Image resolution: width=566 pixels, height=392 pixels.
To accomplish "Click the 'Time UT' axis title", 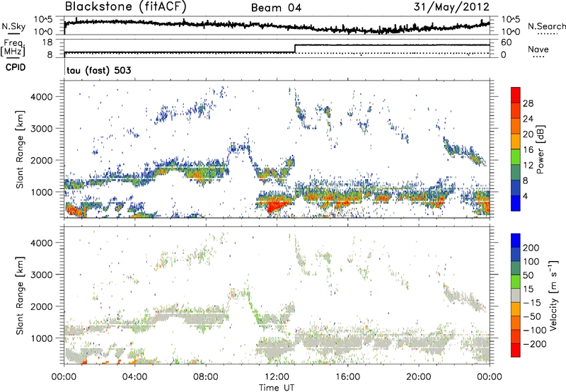I will click(x=277, y=388).
